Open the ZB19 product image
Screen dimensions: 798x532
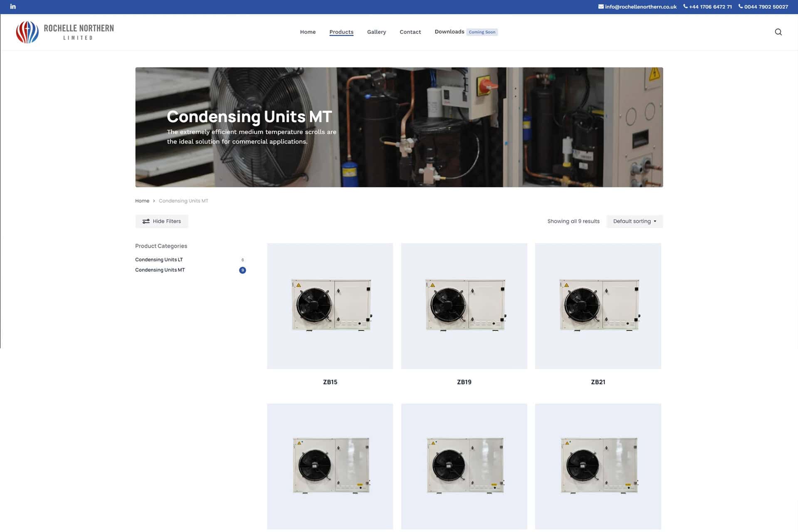coord(464,306)
